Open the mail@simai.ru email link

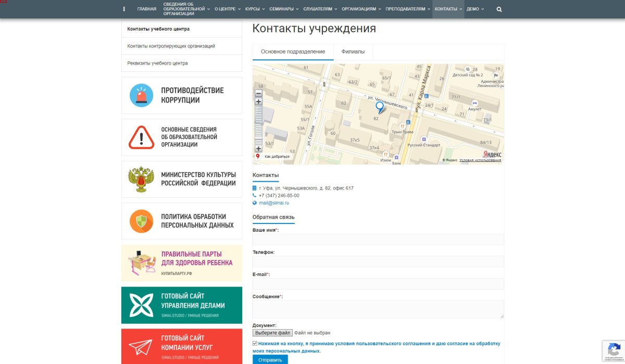click(273, 203)
